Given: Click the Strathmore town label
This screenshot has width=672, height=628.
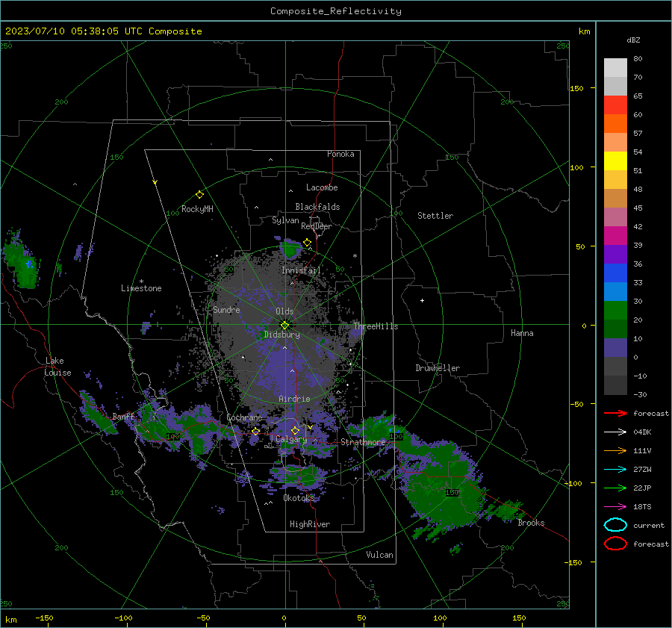Looking at the screenshot, I should tap(363, 442).
